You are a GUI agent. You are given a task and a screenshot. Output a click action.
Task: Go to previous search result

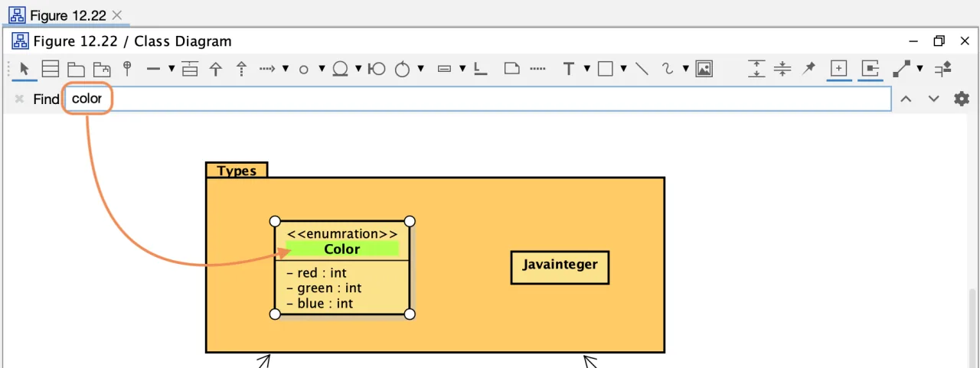coord(906,99)
